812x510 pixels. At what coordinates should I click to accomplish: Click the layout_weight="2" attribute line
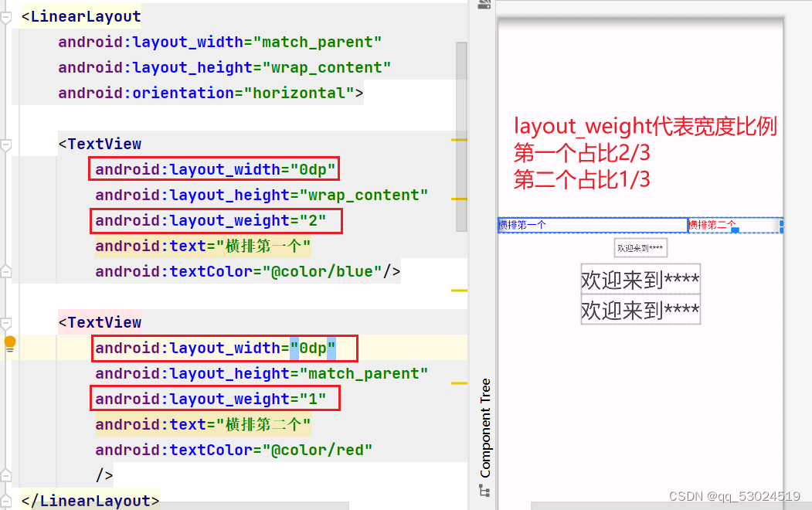tap(210, 220)
